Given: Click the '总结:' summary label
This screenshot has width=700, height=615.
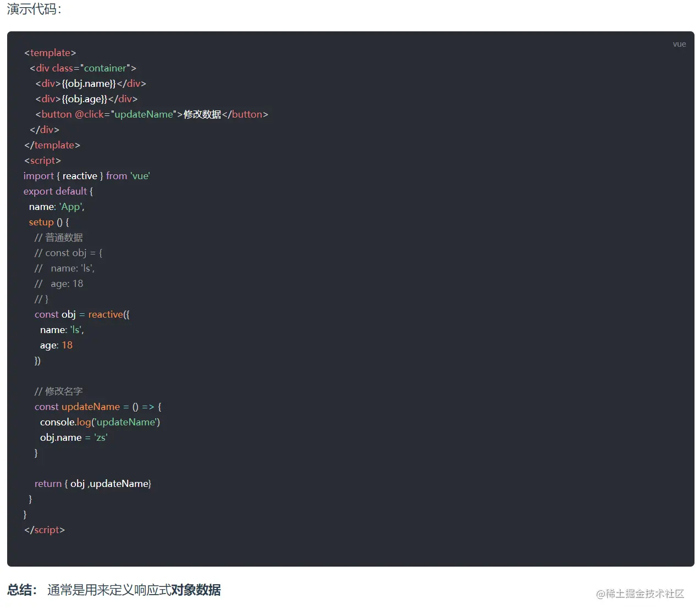Looking at the screenshot, I should [22, 590].
